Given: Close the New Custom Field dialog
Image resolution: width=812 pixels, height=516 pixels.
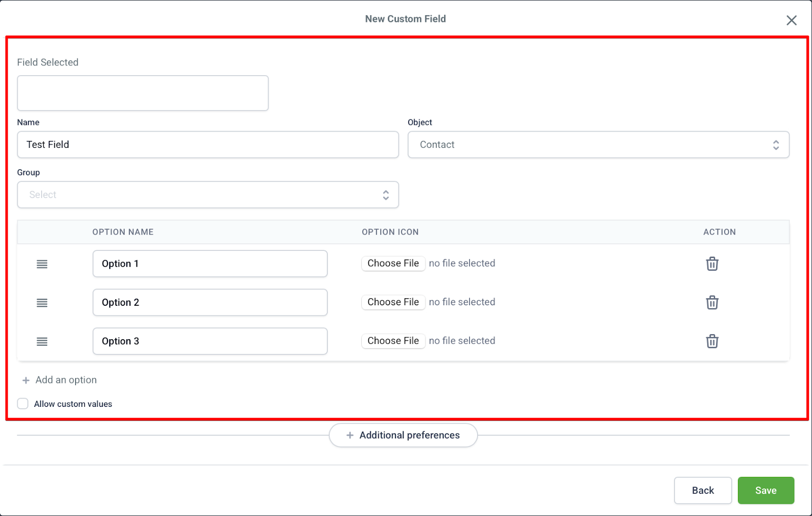Looking at the screenshot, I should 791,20.
